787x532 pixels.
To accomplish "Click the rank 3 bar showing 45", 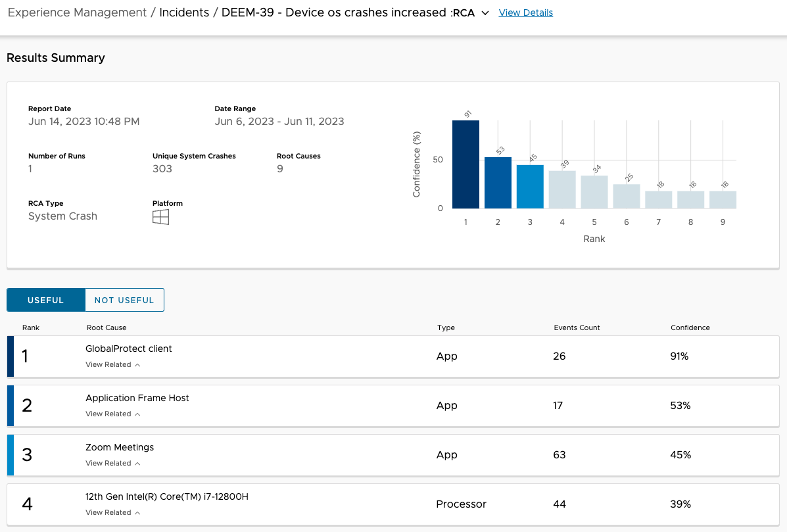I will [x=530, y=187].
